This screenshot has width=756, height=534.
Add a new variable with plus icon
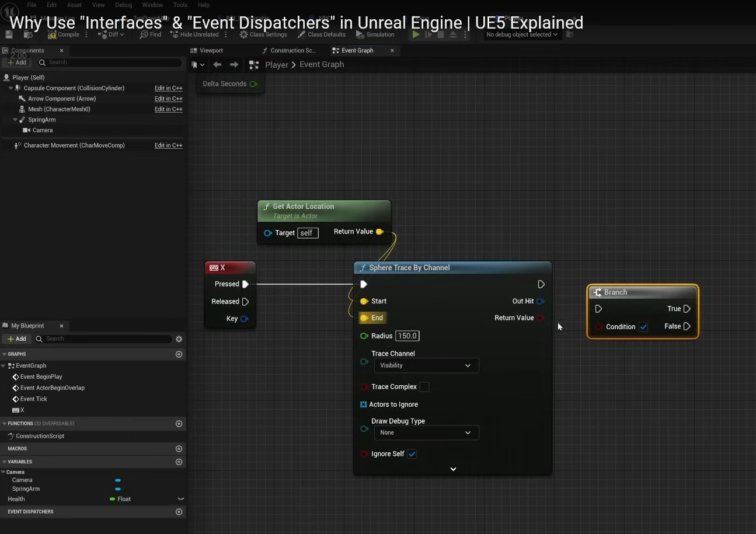click(179, 462)
